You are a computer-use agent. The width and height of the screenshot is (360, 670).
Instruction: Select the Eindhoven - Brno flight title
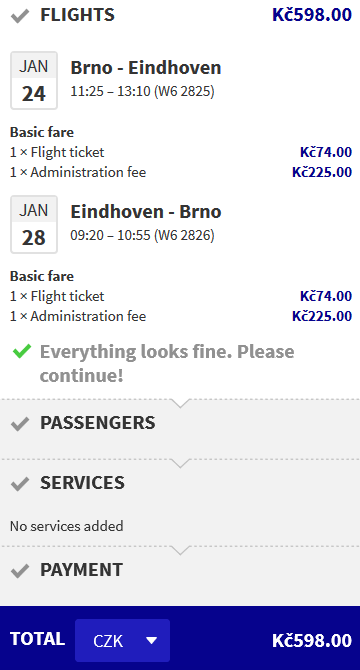[x=146, y=212]
